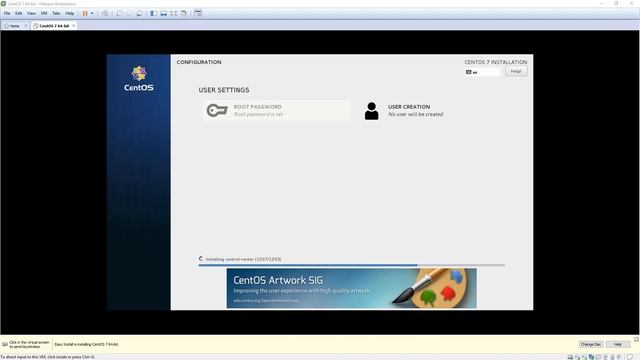
Task: Click the CentOS Artwork SIG banner
Action: coord(351,288)
